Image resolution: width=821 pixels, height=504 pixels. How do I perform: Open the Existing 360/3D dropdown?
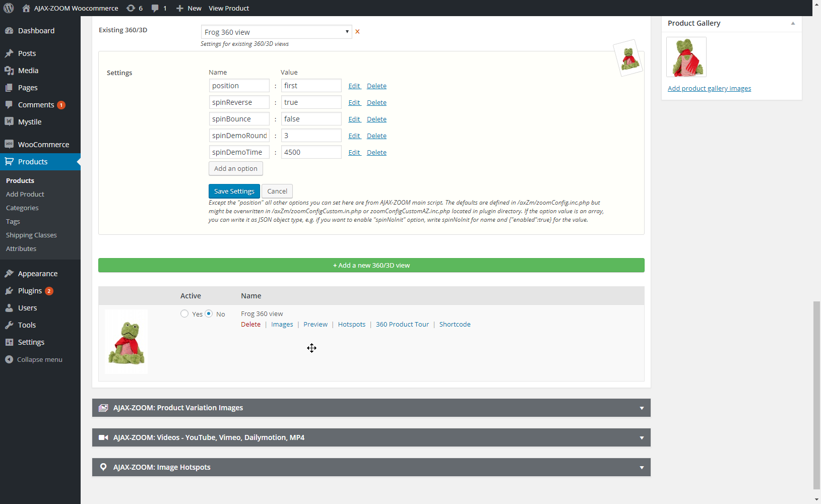(276, 32)
